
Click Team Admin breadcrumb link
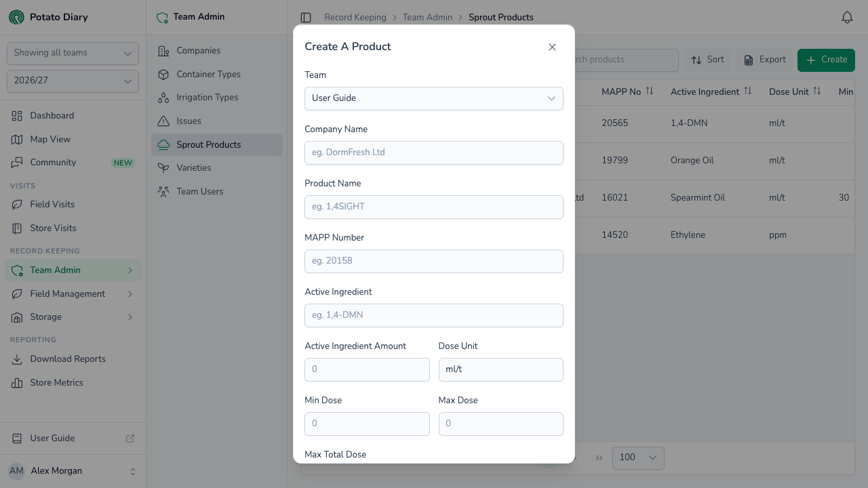pyautogui.click(x=427, y=18)
